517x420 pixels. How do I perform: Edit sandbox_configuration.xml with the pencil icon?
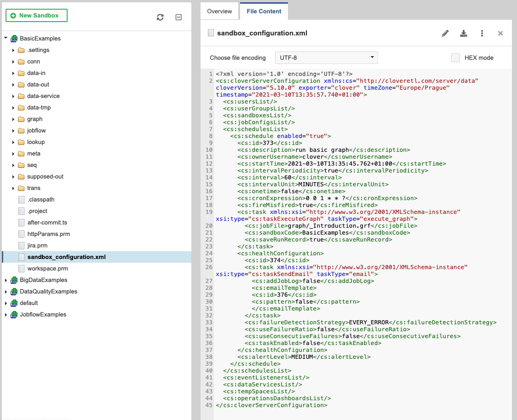(445, 33)
